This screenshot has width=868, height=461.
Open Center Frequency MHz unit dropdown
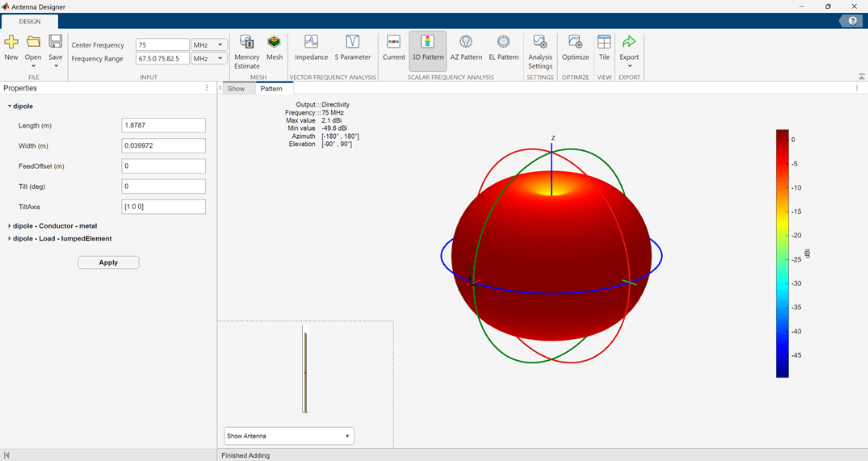(x=208, y=45)
